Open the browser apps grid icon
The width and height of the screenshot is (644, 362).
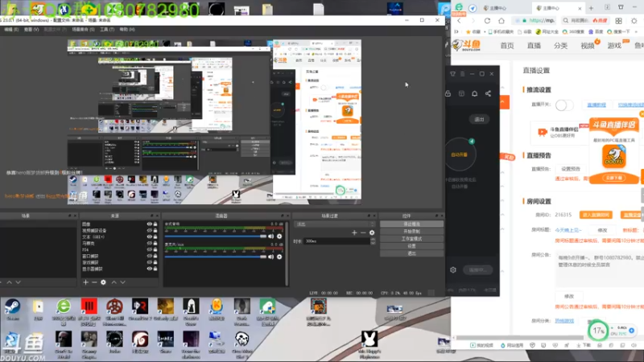point(618,21)
